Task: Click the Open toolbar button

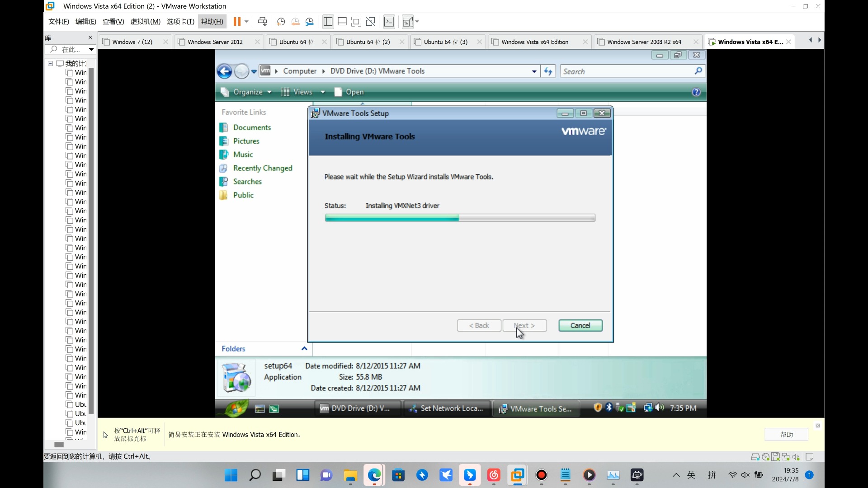Action: pos(349,92)
